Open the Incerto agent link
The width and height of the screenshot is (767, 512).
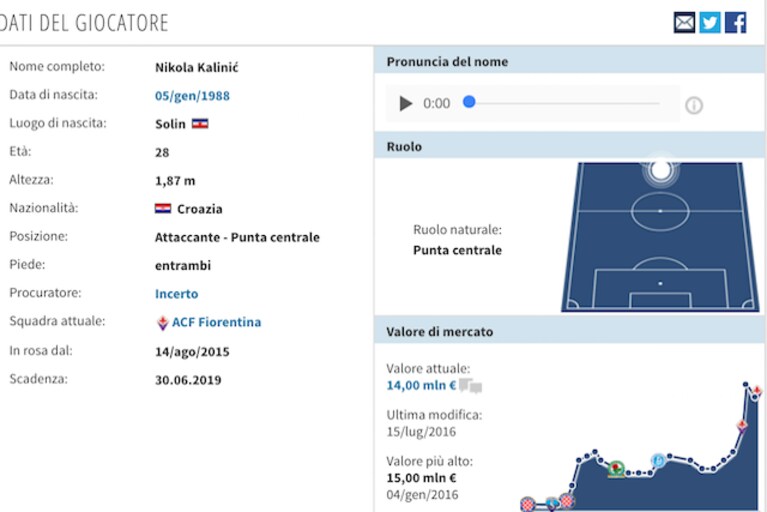177,294
